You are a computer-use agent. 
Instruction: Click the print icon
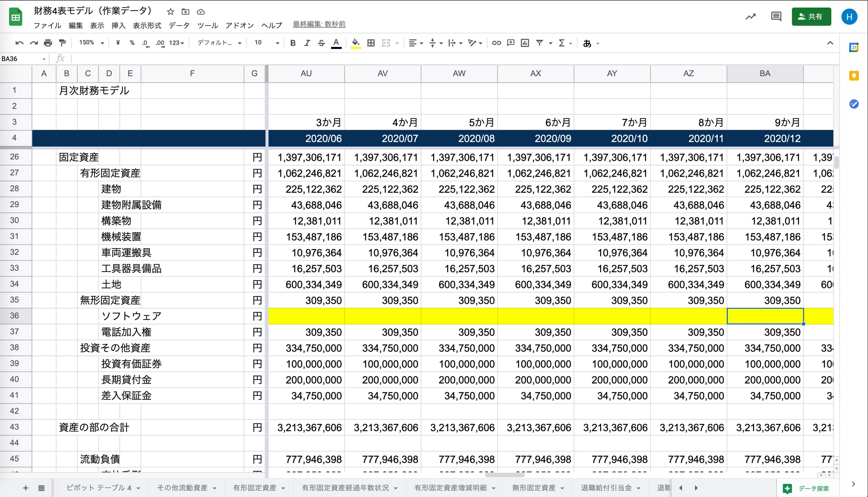tap(48, 43)
